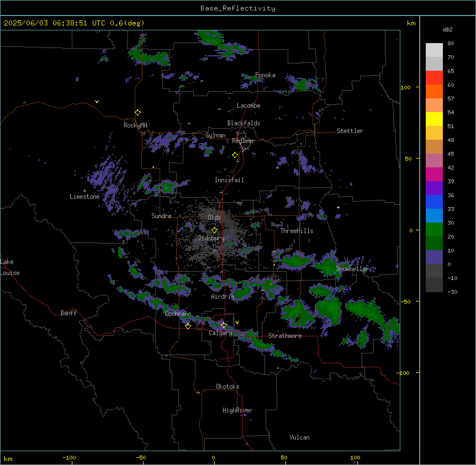Click the Cochrane label

[x=178, y=314]
